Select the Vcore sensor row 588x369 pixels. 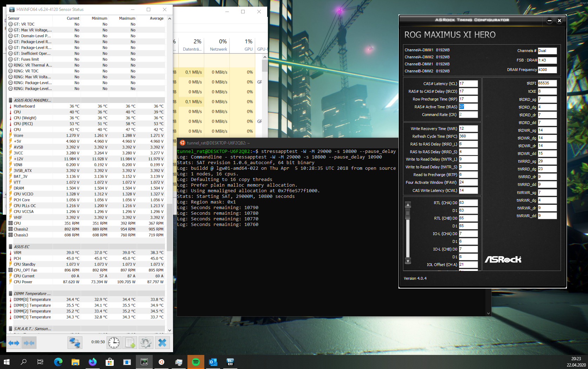pos(86,135)
